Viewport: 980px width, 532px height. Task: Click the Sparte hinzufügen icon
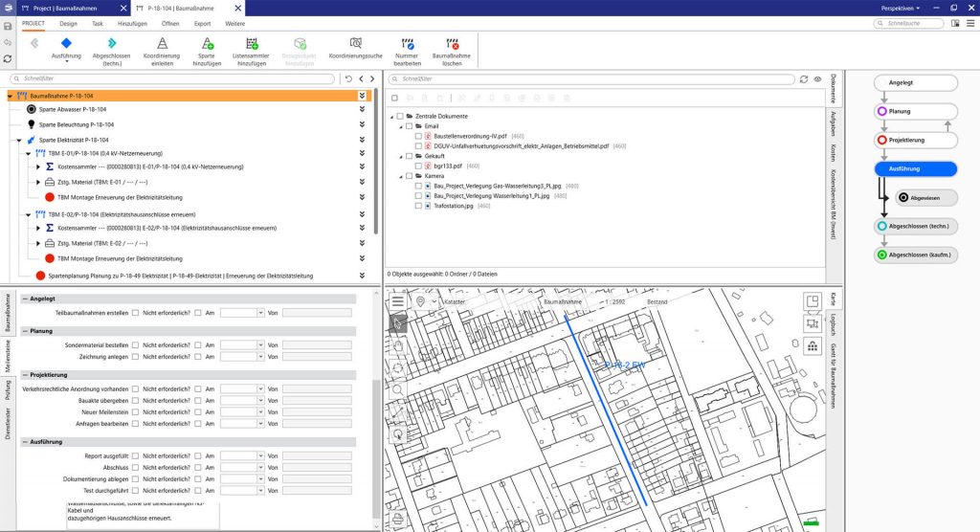point(208,44)
